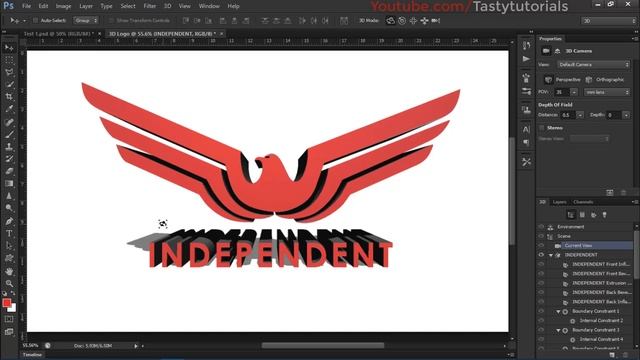This screenshot has width=640, height=360.
Task: Open the Tool Presets panel icon
Action: point(527,162)
